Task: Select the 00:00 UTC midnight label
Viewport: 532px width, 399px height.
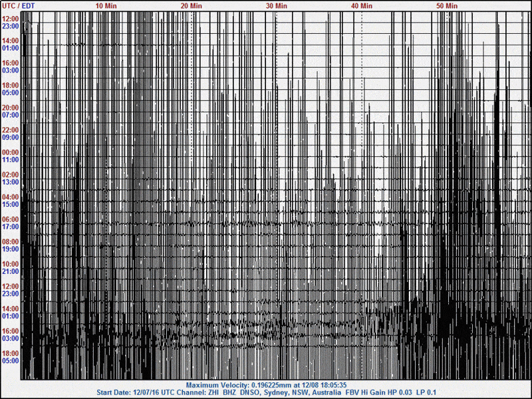Action: click(x=11, y=152)
